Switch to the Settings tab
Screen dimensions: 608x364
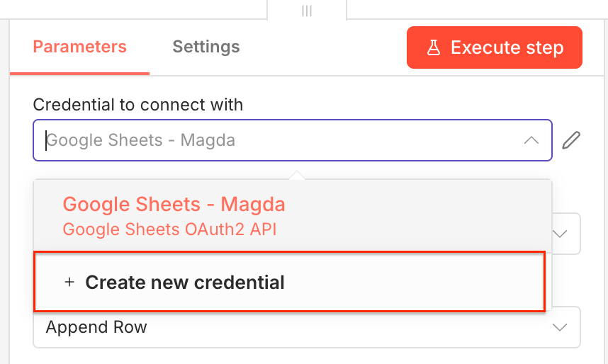pos(206,47)
